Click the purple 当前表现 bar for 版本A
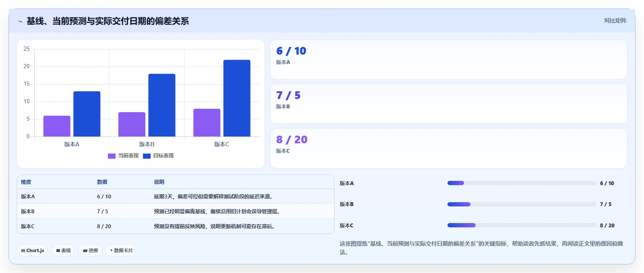 57,126
